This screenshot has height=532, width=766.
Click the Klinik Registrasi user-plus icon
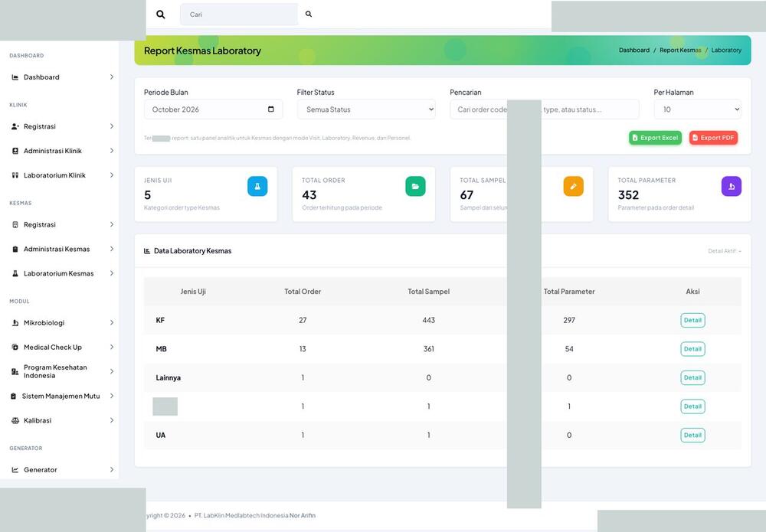click(15, 126)
